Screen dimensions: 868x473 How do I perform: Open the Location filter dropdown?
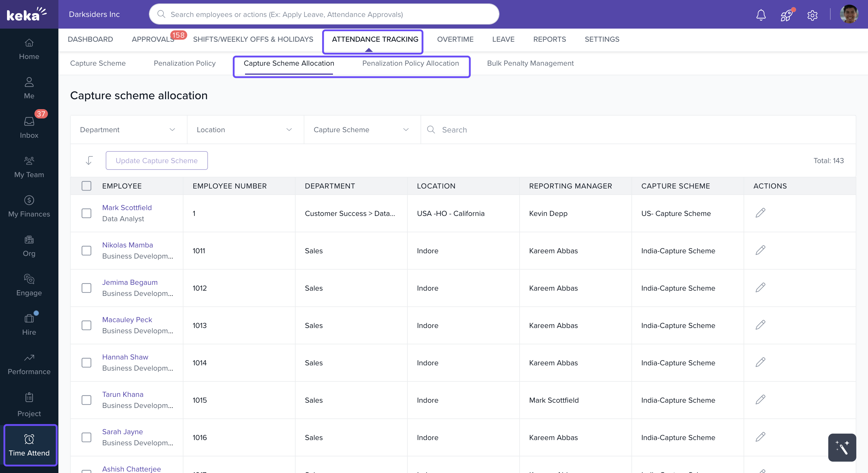(x=245, y=130)
